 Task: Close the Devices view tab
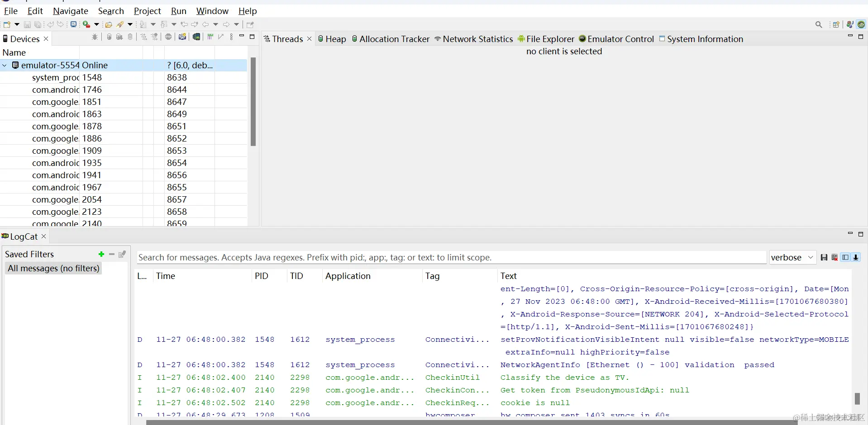(46, 39)
